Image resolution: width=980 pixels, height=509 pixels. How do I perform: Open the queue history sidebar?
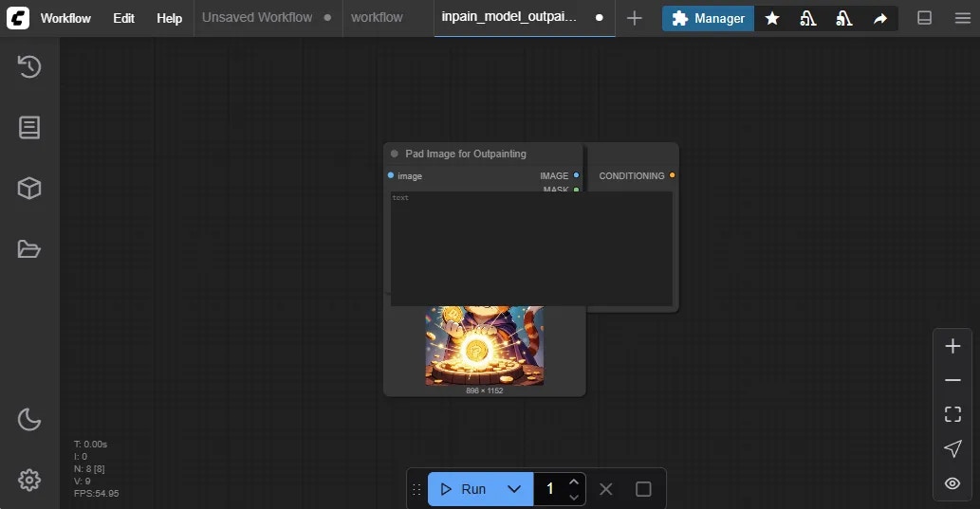click(x=29, y=67)
